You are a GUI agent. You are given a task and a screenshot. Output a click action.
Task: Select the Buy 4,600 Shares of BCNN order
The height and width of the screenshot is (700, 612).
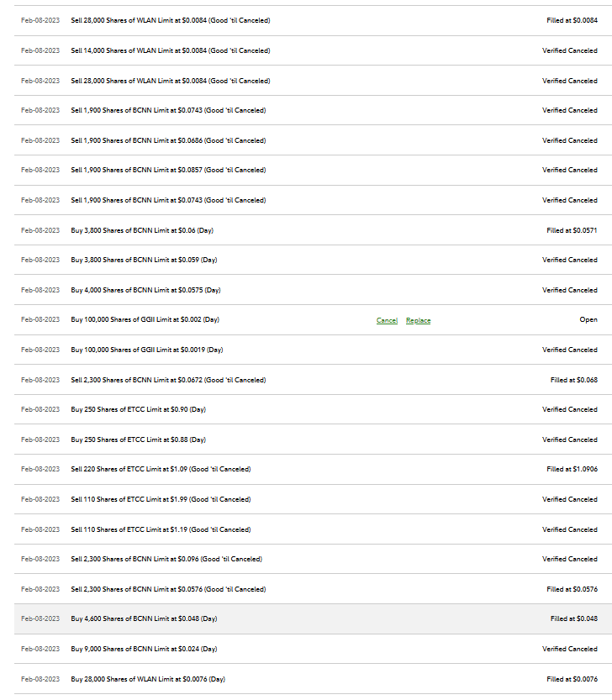coord(144,618)
